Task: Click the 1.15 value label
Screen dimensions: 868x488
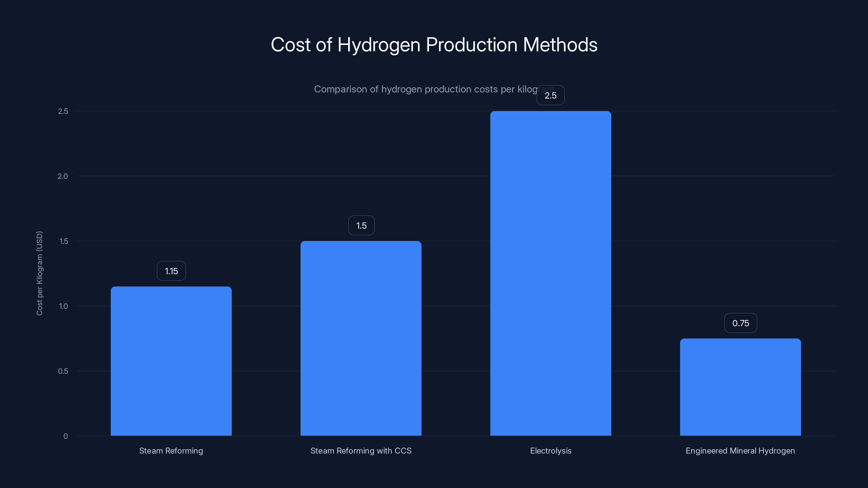Action: tap(171, 271)
